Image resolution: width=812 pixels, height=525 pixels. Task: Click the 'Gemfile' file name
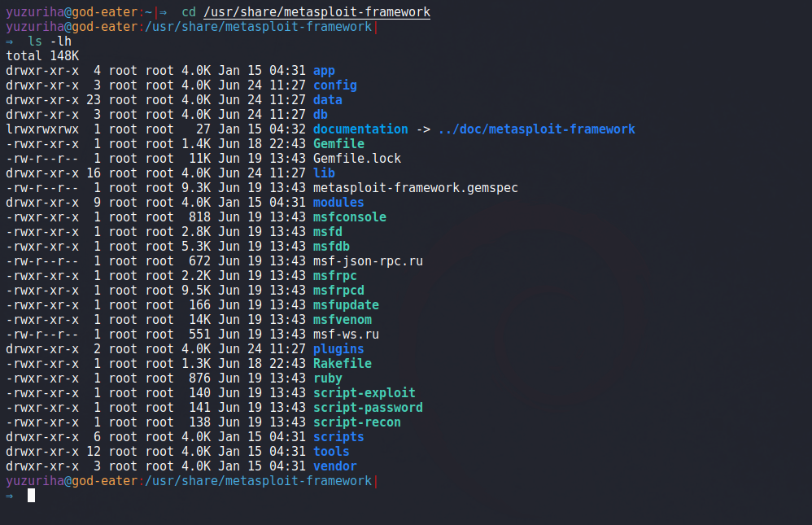click(x=338, y=144)
